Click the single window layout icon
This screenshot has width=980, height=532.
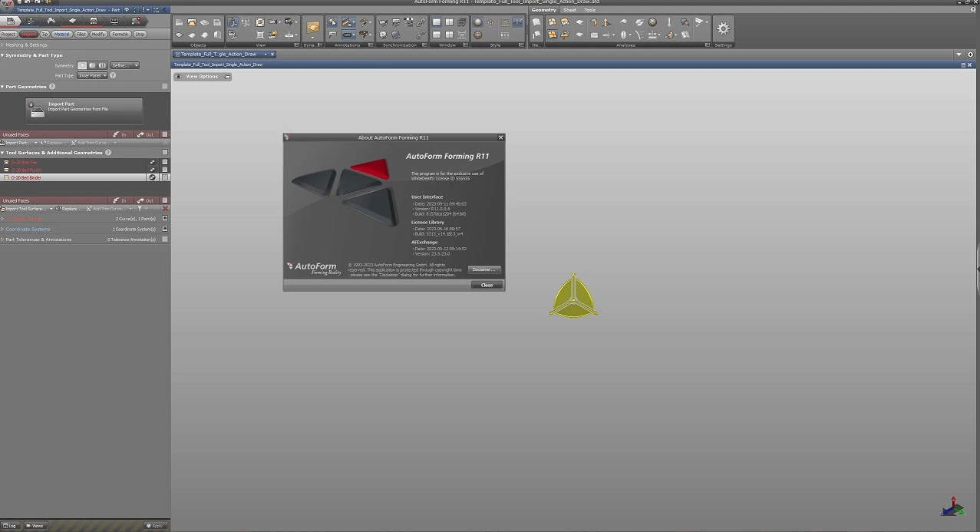pyautogui.click(x=437, y=23)
